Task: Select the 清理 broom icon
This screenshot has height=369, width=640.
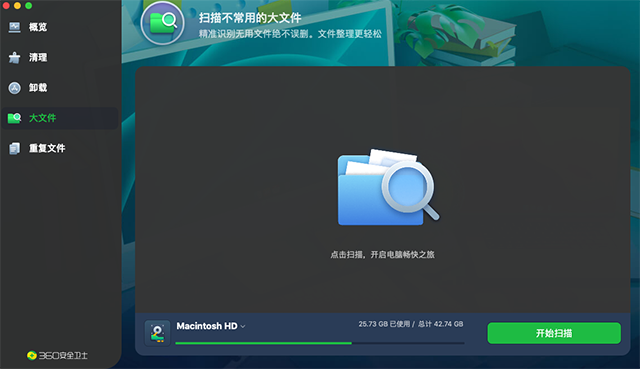Action: pyautogui.click(x=15, y=58)
